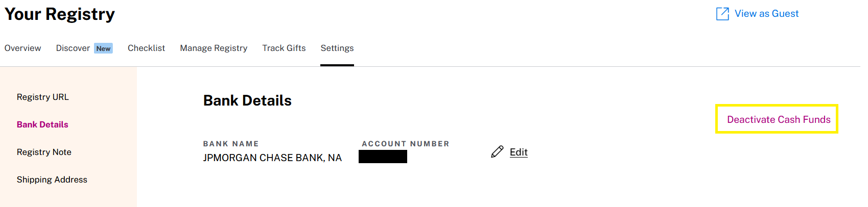The height and width of the screenshot is (207, 868).
Task: Click the New badge beside Discover
Action: (x=103, y=48)
